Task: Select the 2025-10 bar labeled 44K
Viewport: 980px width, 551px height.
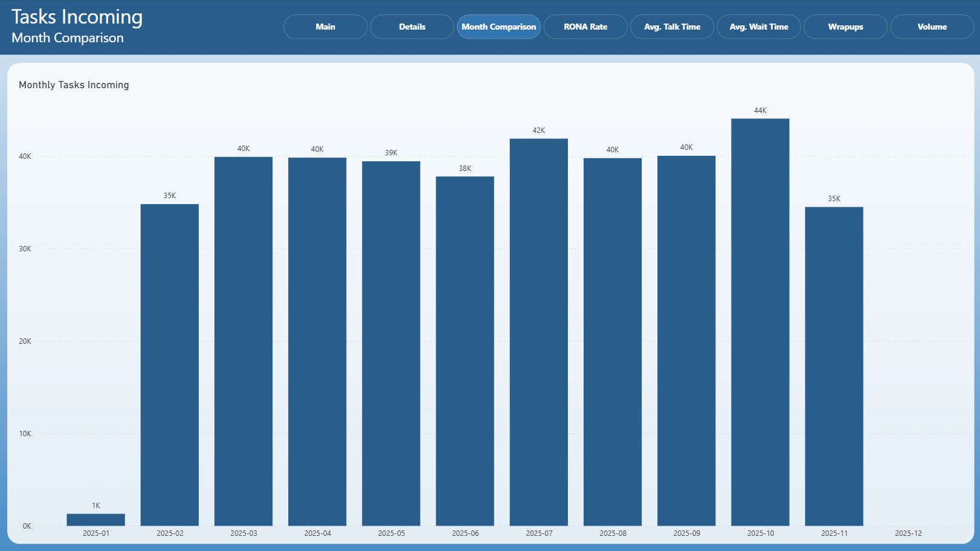Action: (760, 322)
